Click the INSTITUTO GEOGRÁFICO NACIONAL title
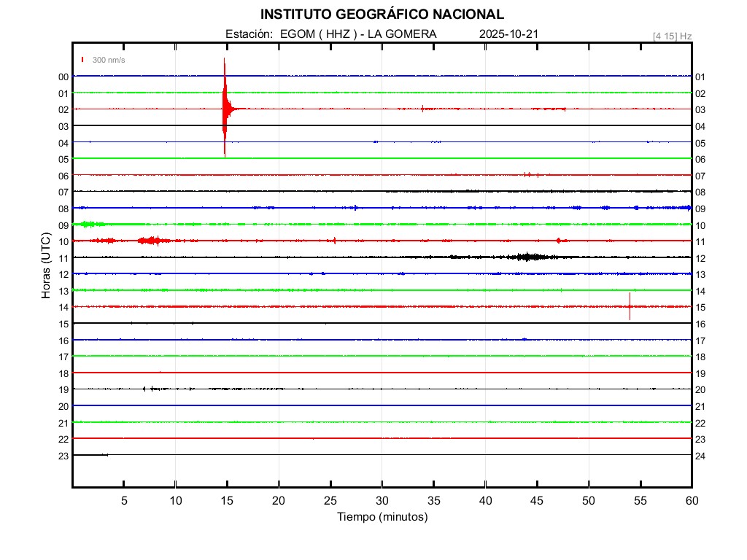This screenshot has width=747, height=560. [x=382, y=15]
